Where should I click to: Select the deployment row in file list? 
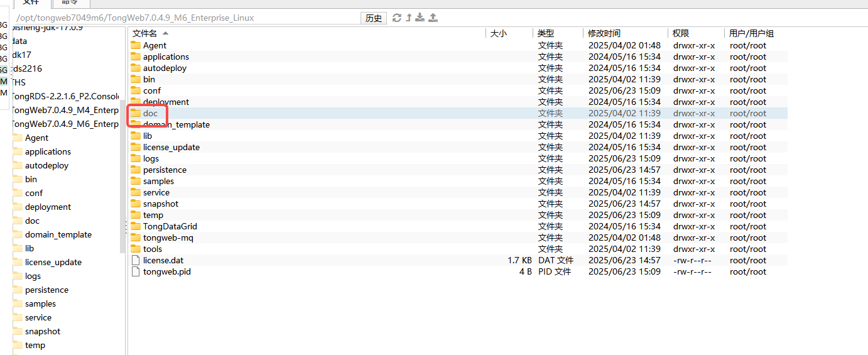[458, 102]
